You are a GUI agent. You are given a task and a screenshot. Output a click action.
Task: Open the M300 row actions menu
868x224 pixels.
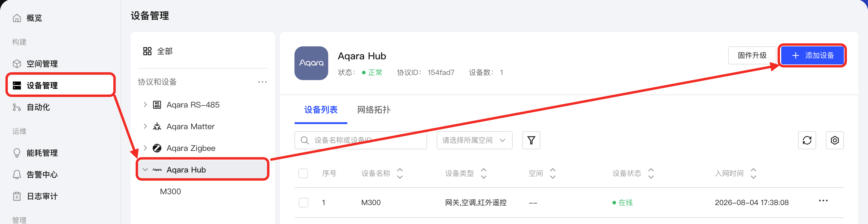[x=823, y=201]
